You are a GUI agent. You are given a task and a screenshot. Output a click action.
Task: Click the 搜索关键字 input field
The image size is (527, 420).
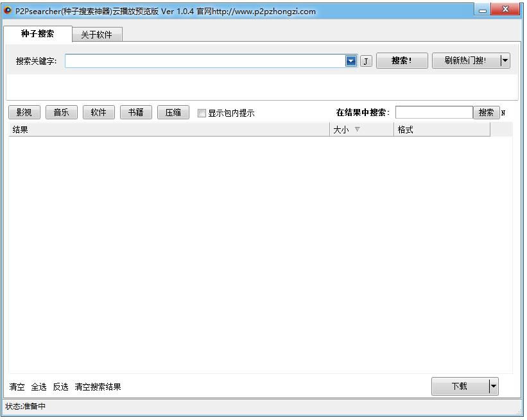[x=204, y=61]
